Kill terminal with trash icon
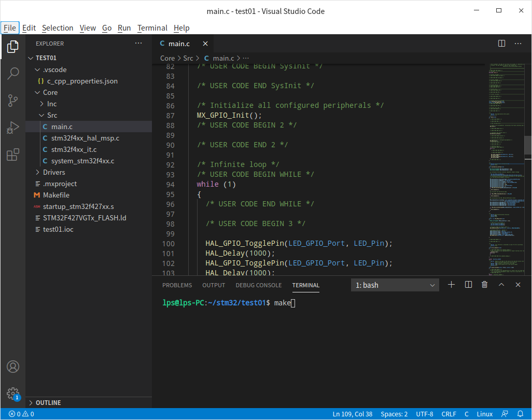532x420 pixels. [484, 285]
